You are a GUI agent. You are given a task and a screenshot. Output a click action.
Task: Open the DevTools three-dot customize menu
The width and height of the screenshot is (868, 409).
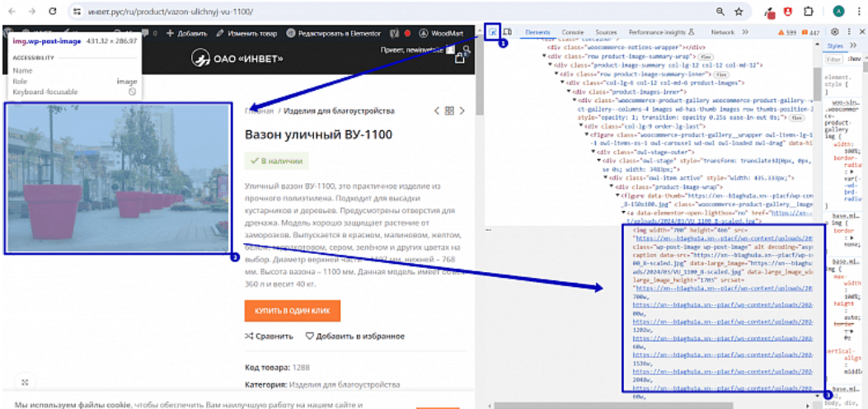click(x=848, y=32)
